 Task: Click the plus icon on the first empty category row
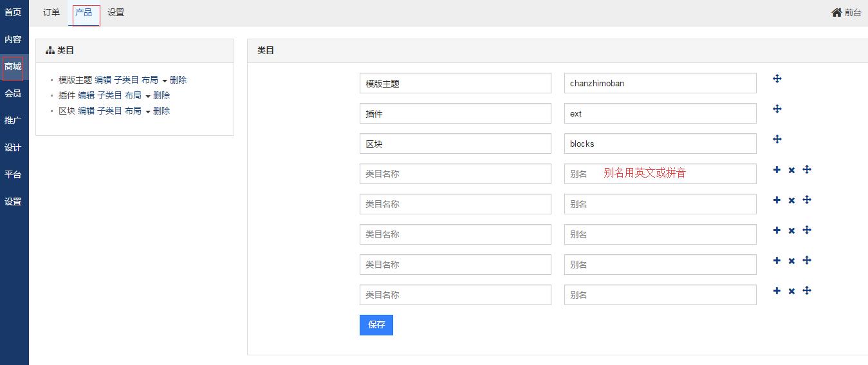777,170
